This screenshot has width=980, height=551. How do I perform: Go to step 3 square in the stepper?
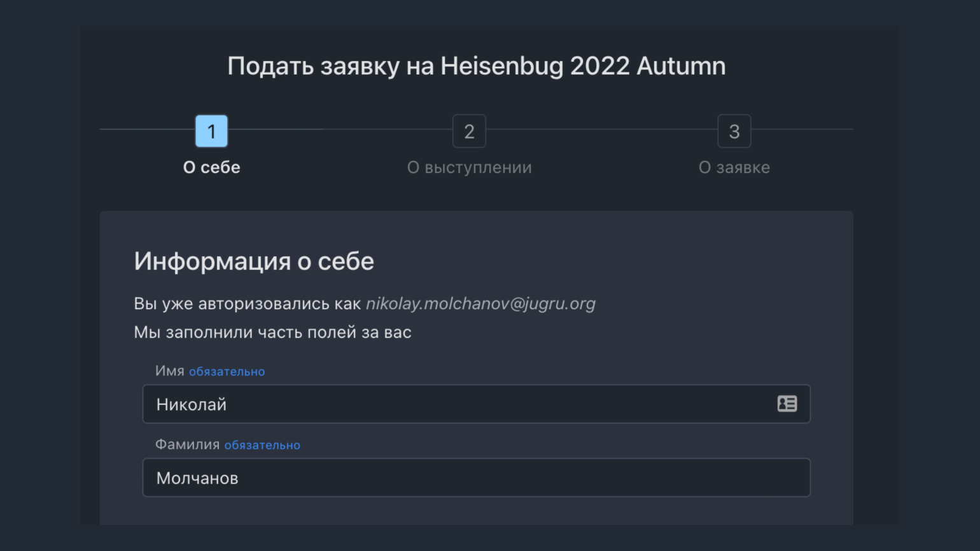(734, 131)
